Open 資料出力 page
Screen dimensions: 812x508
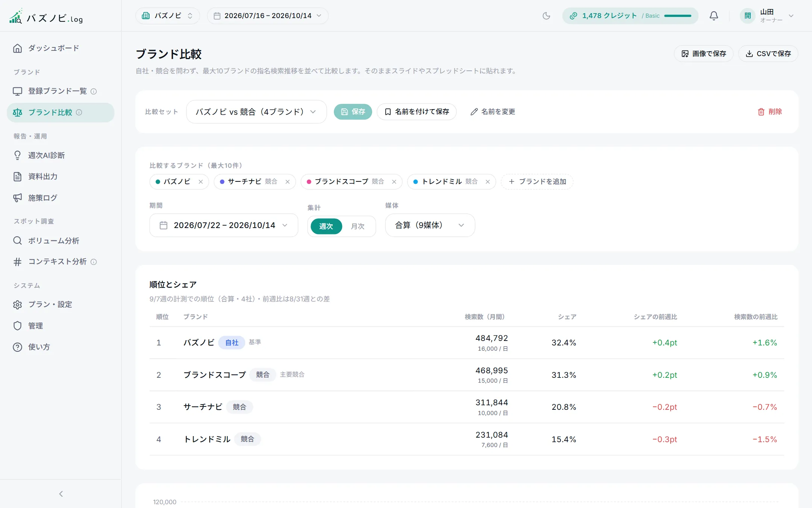[x=61, y=177]
